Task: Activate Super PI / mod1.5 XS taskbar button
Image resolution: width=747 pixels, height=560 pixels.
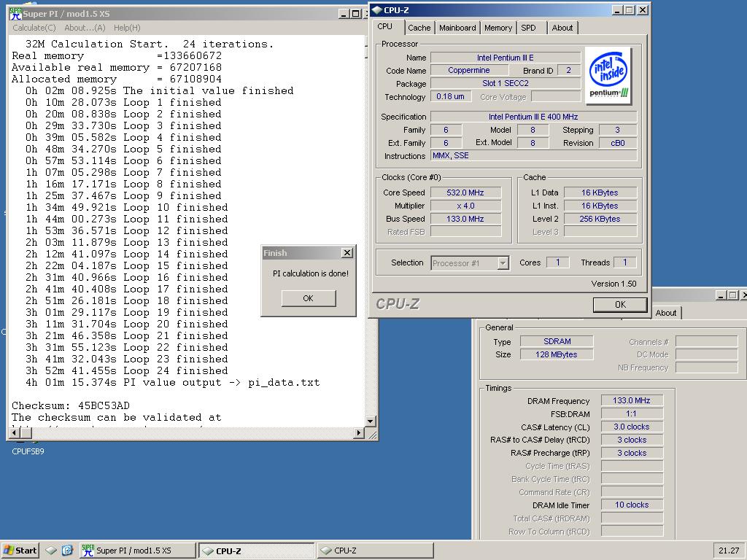Action: [137, 551]
